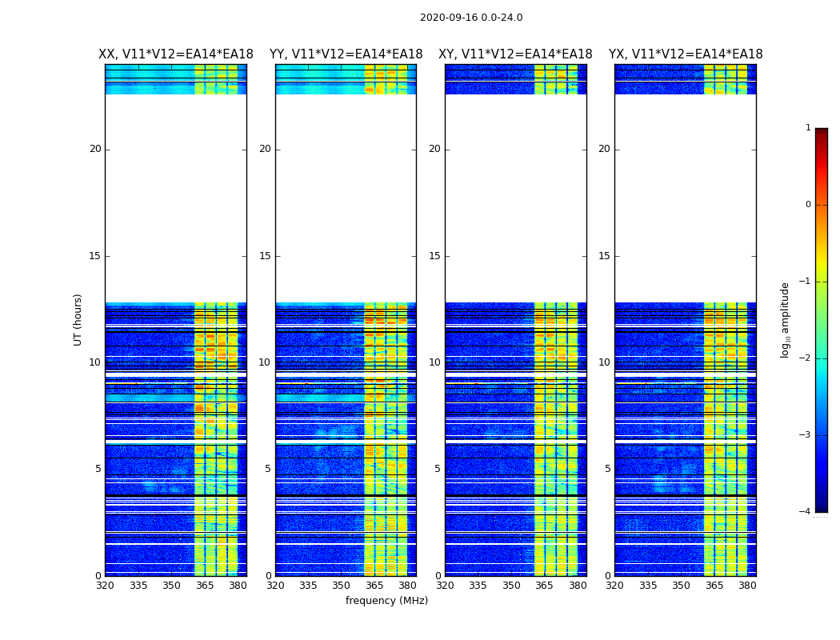This screenshot has width=840, height=640.
Task: Click the log10 amplitude colorbar label
Action: (785, 320)
